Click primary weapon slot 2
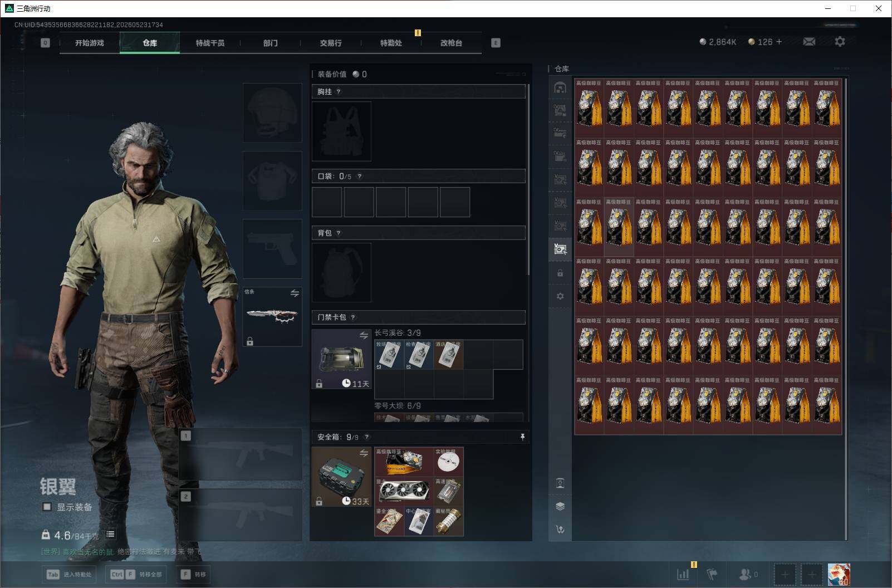This screenshot has width=892, height=588. (x=241, y=515)
